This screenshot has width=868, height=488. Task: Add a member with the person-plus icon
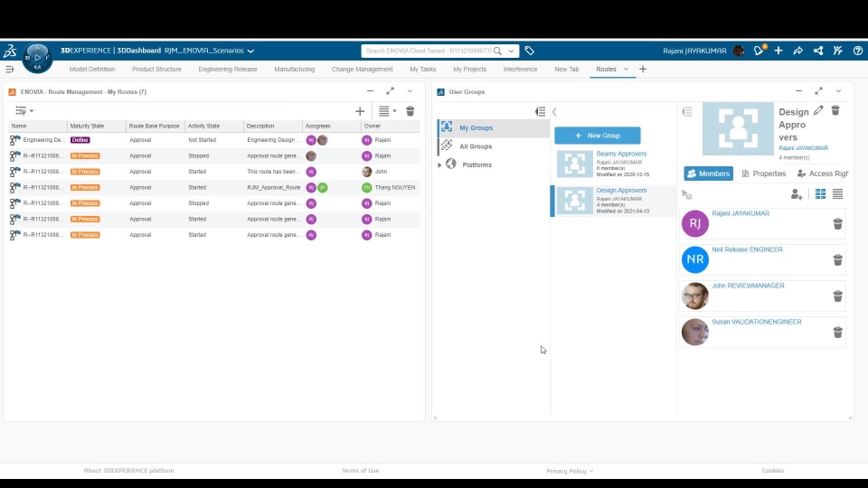coord(797,194)
